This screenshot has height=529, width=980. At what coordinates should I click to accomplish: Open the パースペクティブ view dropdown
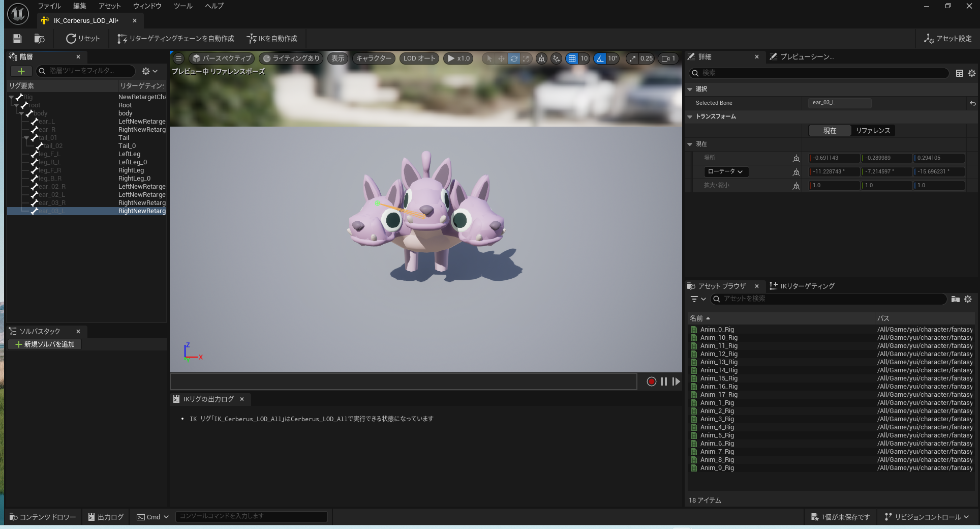[x=222, y=58]
